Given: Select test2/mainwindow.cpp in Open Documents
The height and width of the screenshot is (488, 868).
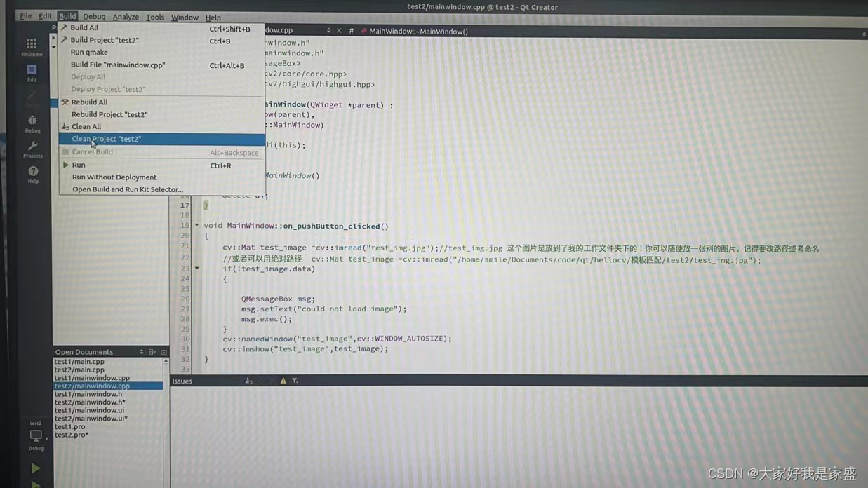Looking at the screenshot, I should tap(107, 386).
